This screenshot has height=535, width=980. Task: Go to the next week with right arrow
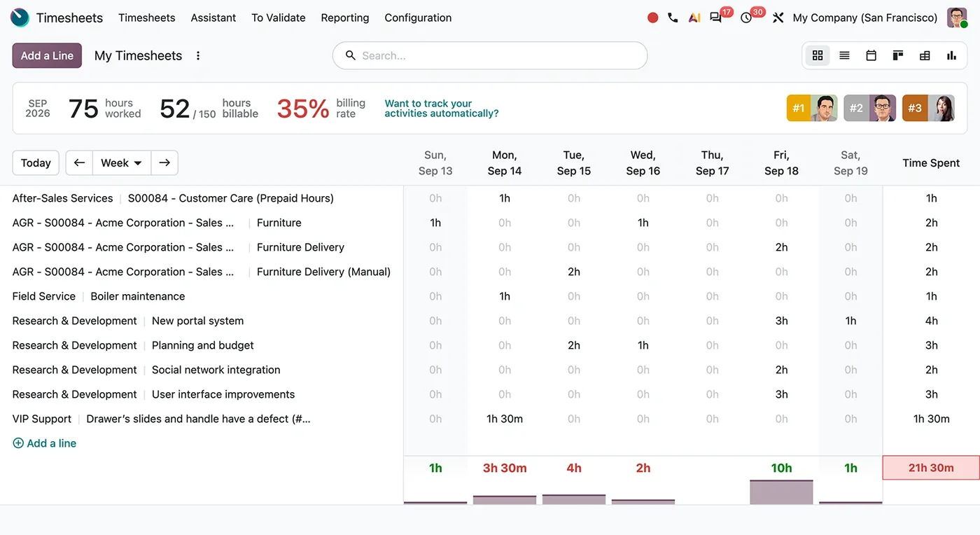click(x=164, y=163)
